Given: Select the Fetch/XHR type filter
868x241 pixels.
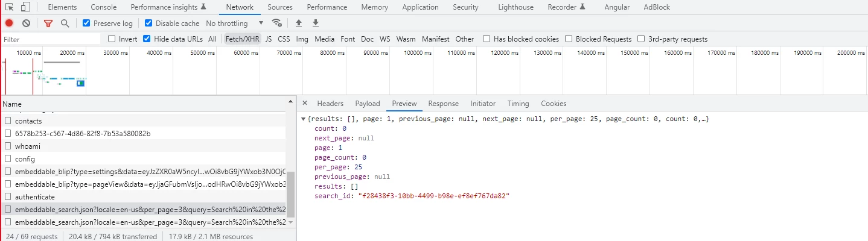Looking at the screenshot, I should [242, 39].
